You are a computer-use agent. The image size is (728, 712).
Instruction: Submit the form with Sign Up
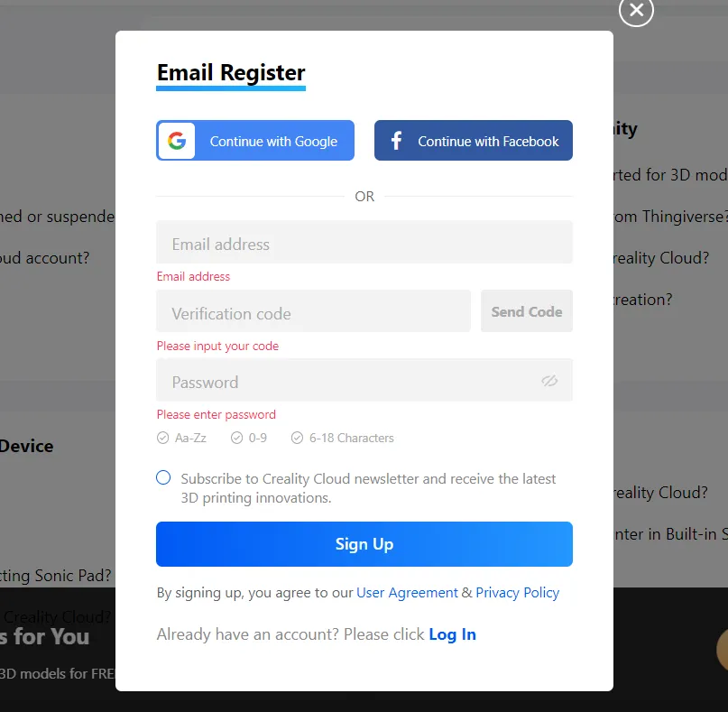(364, 544)
